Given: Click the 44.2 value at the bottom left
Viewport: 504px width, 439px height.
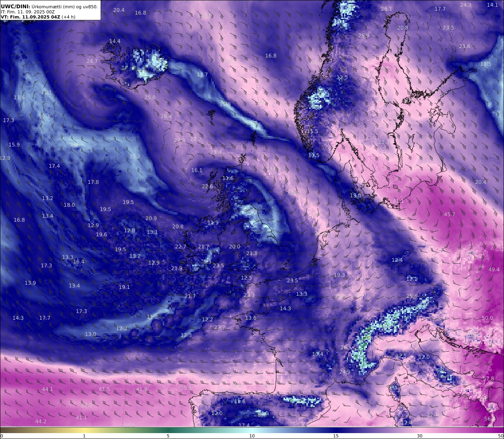Looking at the screenshot, I should pos(41,421).
